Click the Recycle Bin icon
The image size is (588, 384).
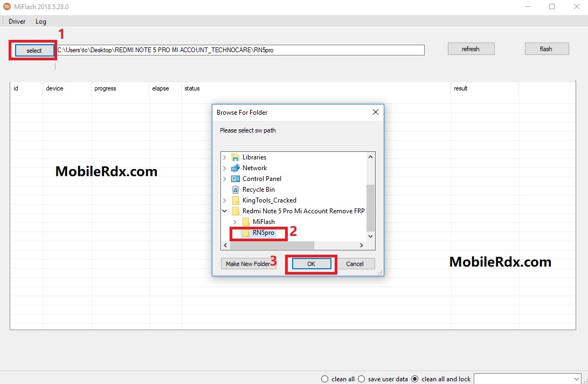coord(236,190)
